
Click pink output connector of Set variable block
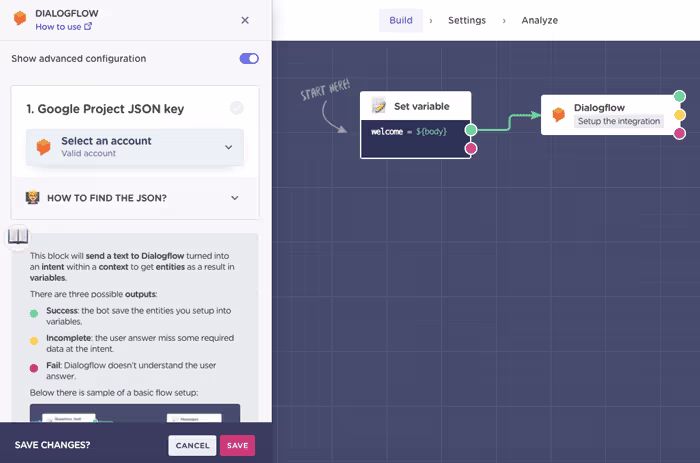[471, 149]
